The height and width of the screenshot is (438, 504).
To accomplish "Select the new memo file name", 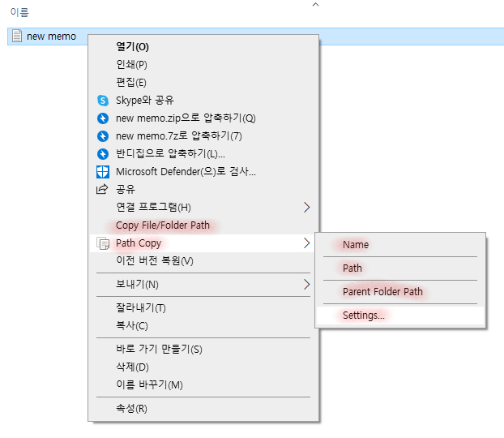I will (51, 36).
